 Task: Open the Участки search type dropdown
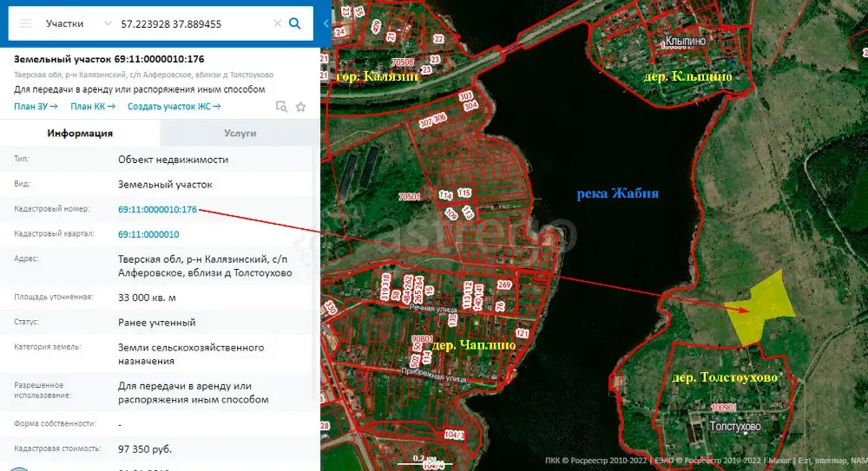79,23
